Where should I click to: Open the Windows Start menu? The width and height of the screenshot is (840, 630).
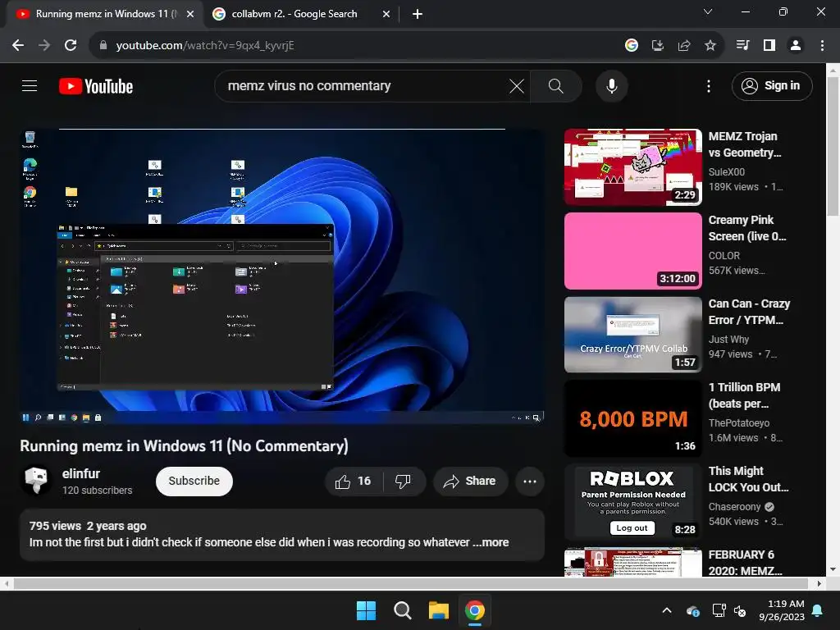(367, 610)
